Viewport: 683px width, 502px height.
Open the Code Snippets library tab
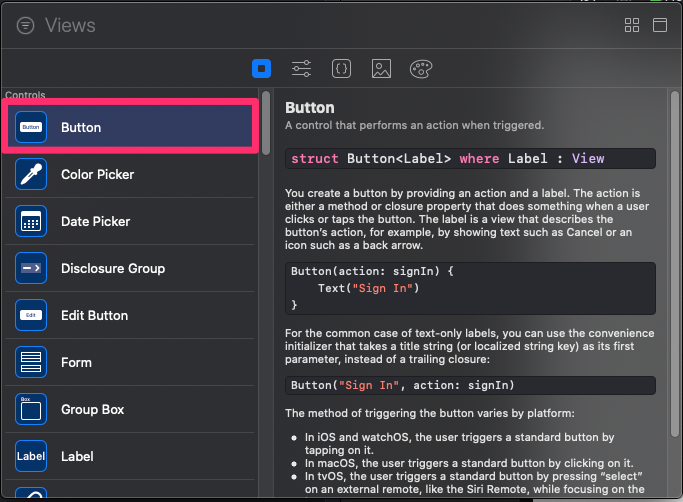[x=342, y=68]
